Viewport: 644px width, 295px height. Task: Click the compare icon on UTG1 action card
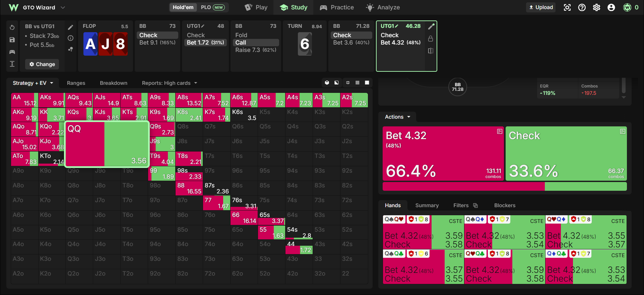point(431,51)
